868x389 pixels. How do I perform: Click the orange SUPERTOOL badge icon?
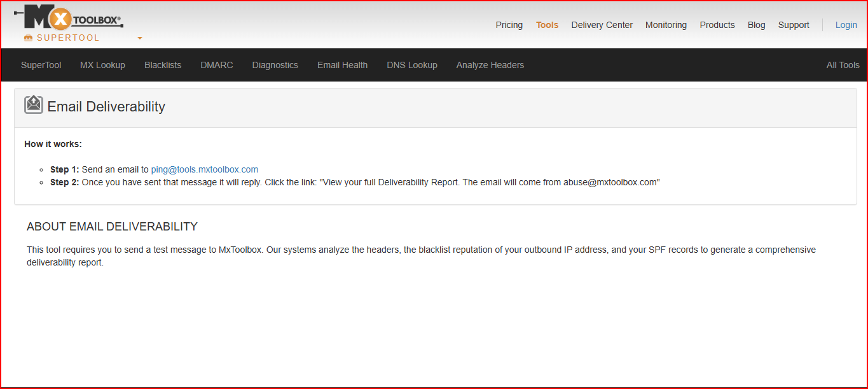coord(27,38)
